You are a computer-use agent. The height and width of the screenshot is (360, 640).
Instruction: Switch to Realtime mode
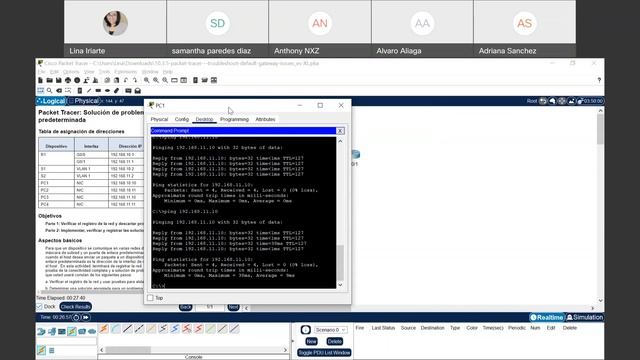(x=547, y=317)
